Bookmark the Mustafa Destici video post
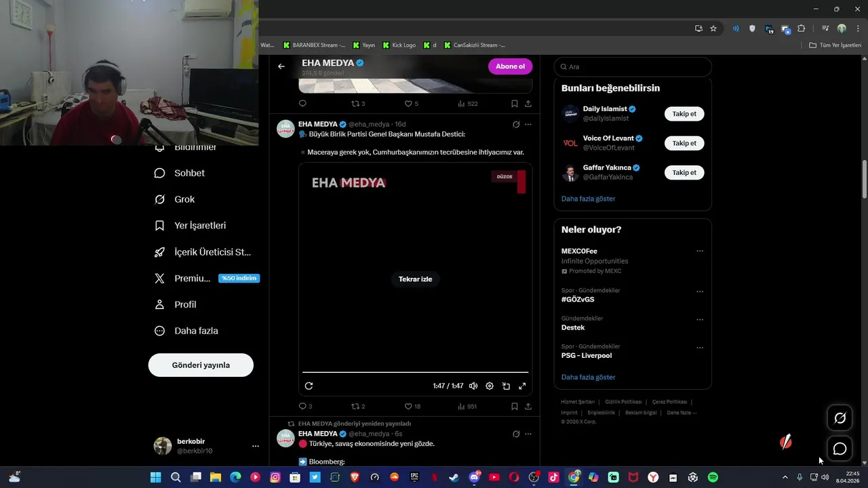868x488 pixels. point(515,406)
